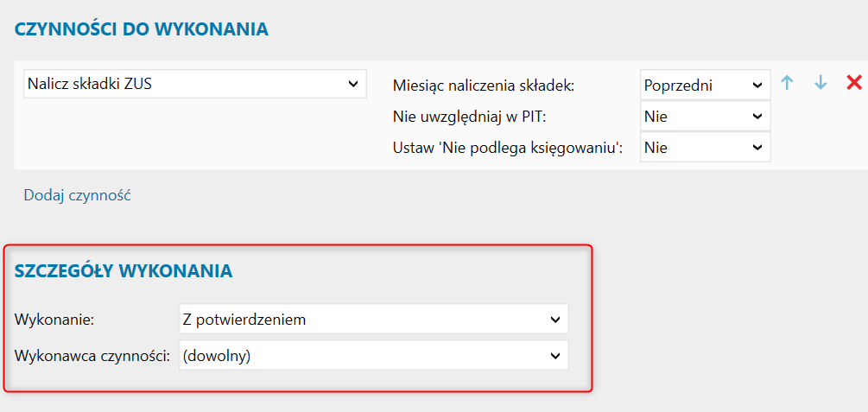Open the 'Wykonawca czynności' dropdown showing '(dowolny)'
Screen dimensions: 868x412
point(373,355)
